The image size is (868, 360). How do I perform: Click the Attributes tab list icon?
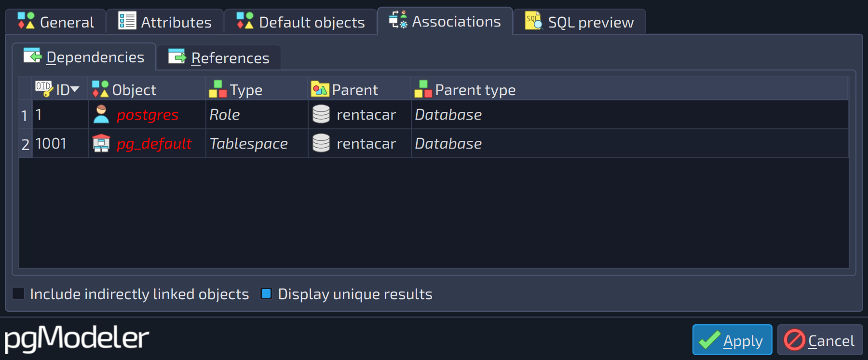point(127,21)
